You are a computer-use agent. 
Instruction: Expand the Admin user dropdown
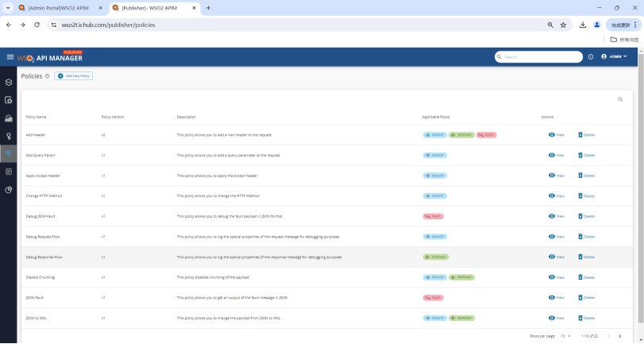click(x=615, y=56)
